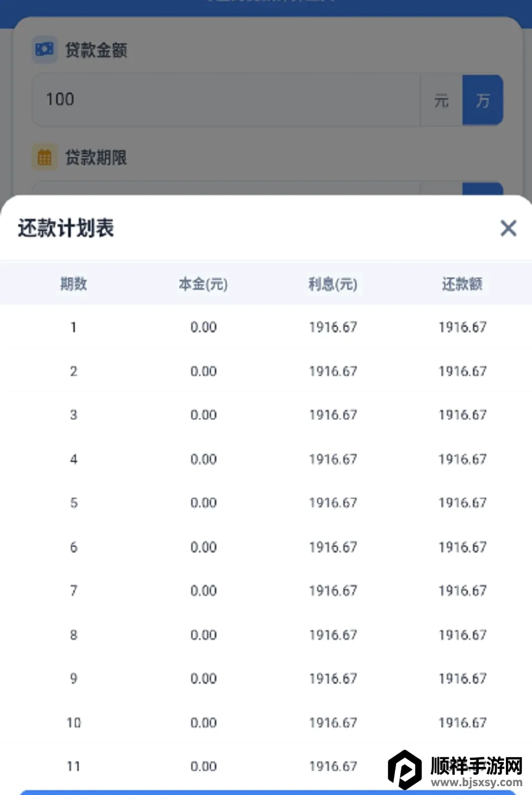Select period number 7 cell
Image resolution: width=532 pixels, height=795 pixels.
[x=73, y=590]
